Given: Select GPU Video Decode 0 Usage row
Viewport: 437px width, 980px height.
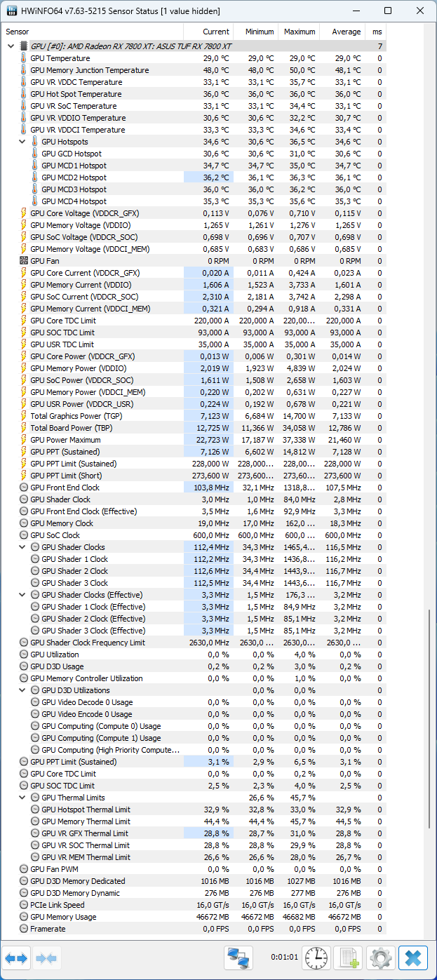Looking at the screenshot, I should 194,702.
